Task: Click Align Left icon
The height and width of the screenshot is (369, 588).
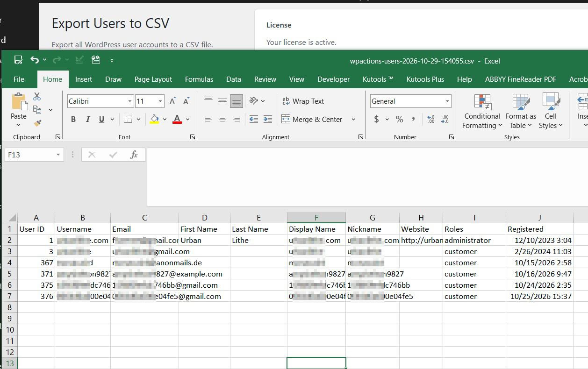Action: click(x=208, y=120)
